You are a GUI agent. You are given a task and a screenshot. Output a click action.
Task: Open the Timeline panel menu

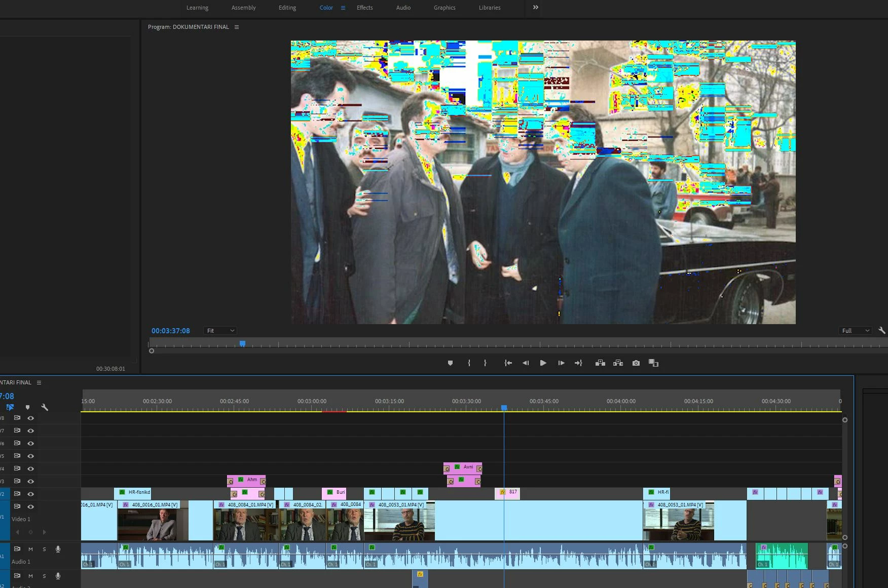tap(39, 382)
